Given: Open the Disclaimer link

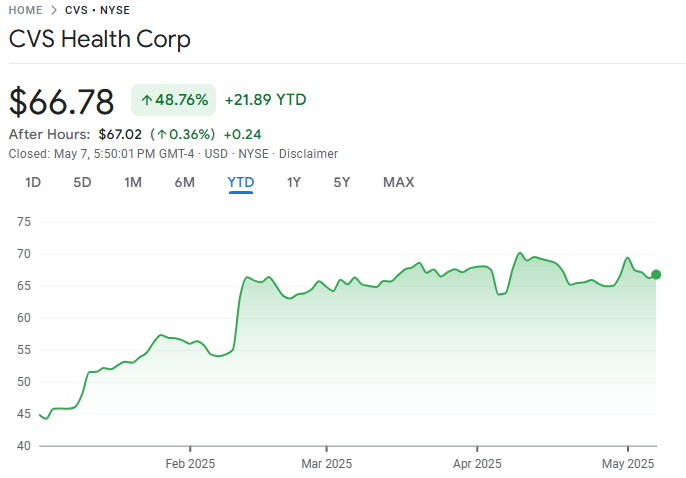Looking at the screenshot, I should (x=308, y=154).
